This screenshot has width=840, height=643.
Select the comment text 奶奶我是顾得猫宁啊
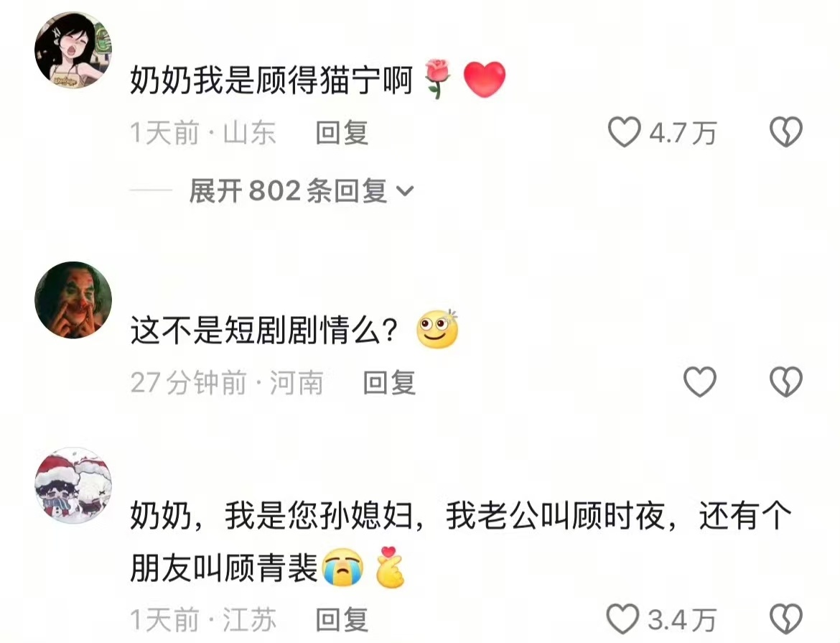(271, 80)
